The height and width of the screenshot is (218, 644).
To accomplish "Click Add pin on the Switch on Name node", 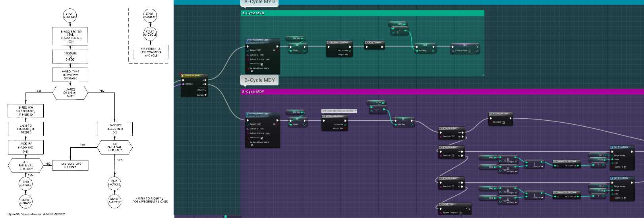I will pos(205,95).
